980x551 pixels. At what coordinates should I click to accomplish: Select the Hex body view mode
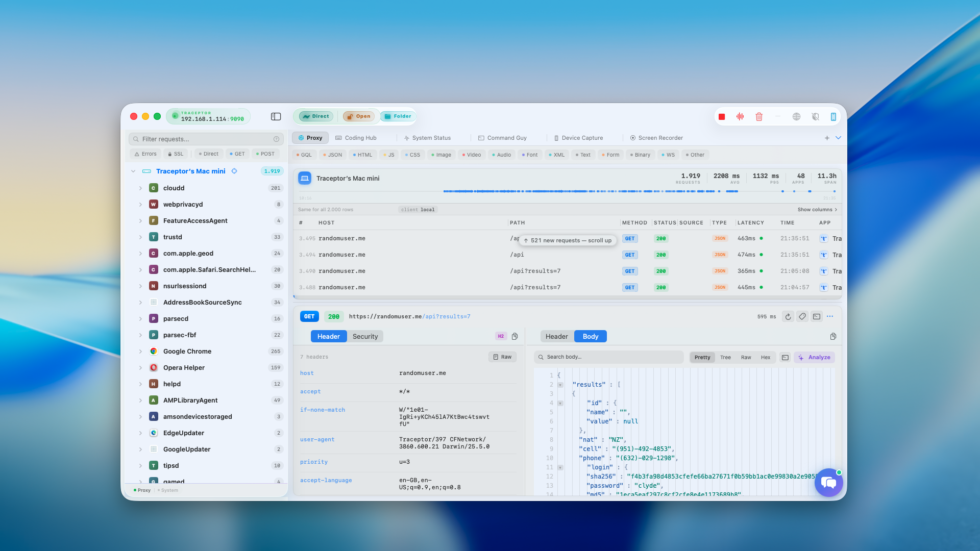pos(765,358)
